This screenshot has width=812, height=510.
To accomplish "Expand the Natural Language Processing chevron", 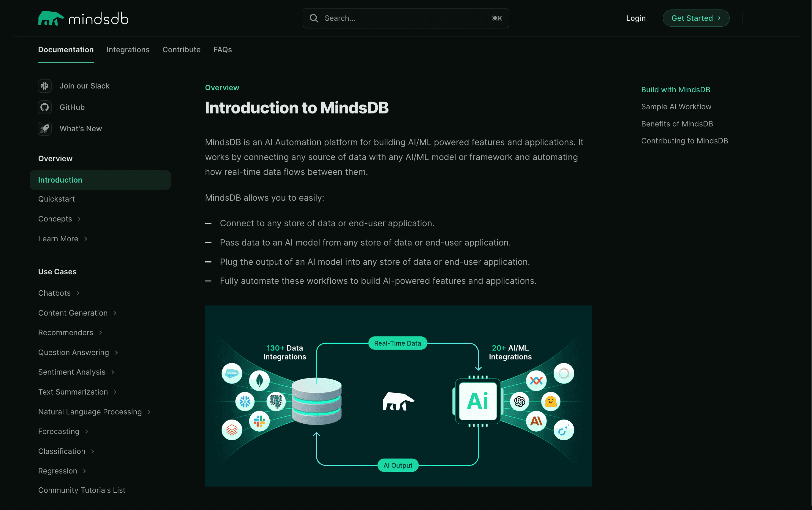I will click(x=149, y=412).
